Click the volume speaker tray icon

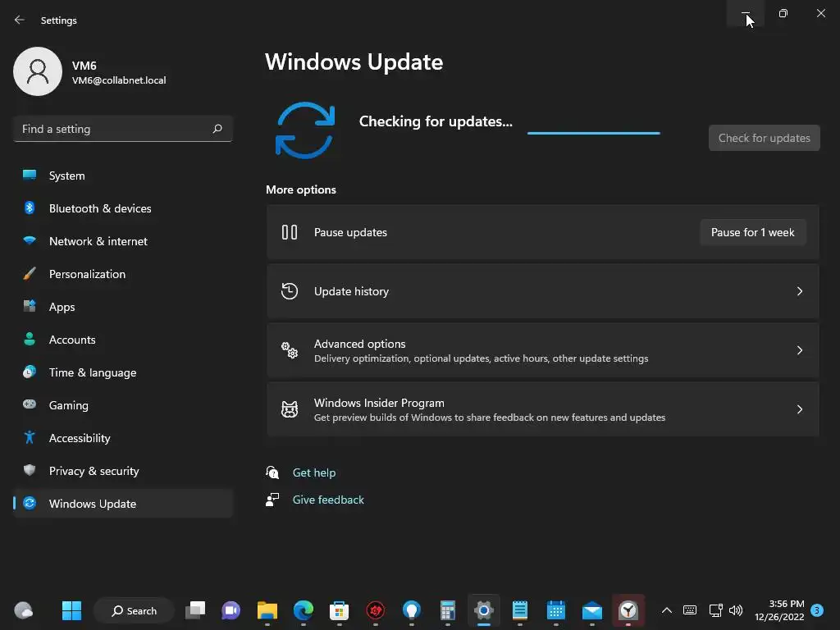pos(736,610)
